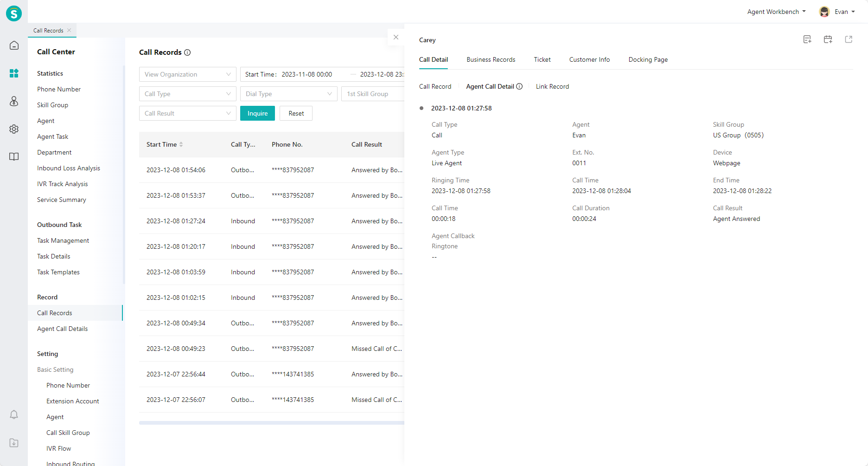Open the View Organization dropdown
The width and height of the screenshot is (868, 466).
coord(188,74)
